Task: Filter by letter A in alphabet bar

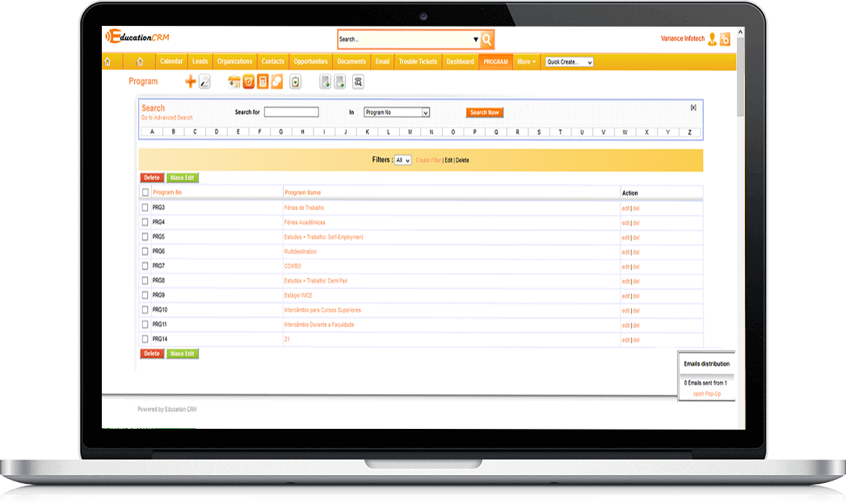Action: point(152,132)
